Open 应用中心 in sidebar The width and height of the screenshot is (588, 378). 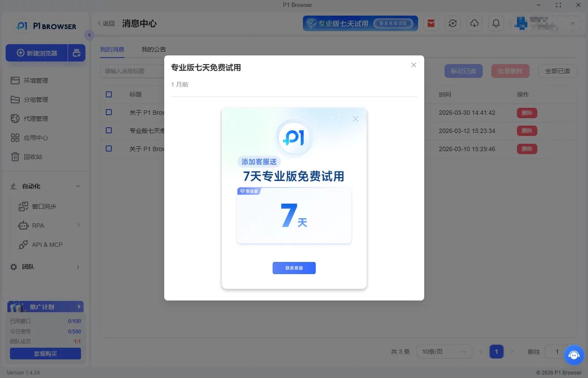point(45,138)
